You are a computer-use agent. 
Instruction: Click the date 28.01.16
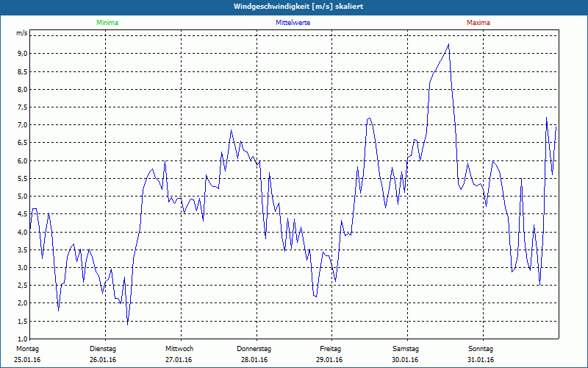(254, 360)
